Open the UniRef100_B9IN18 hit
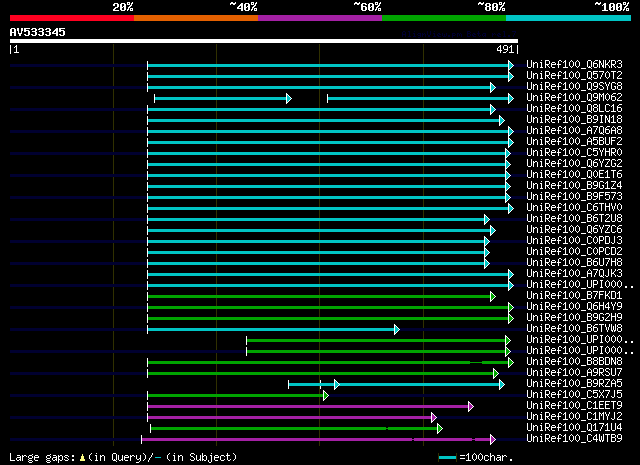Image resolution: width=640 pixels, height=465 pixels. pyautogui.click(x=574, y=120)
